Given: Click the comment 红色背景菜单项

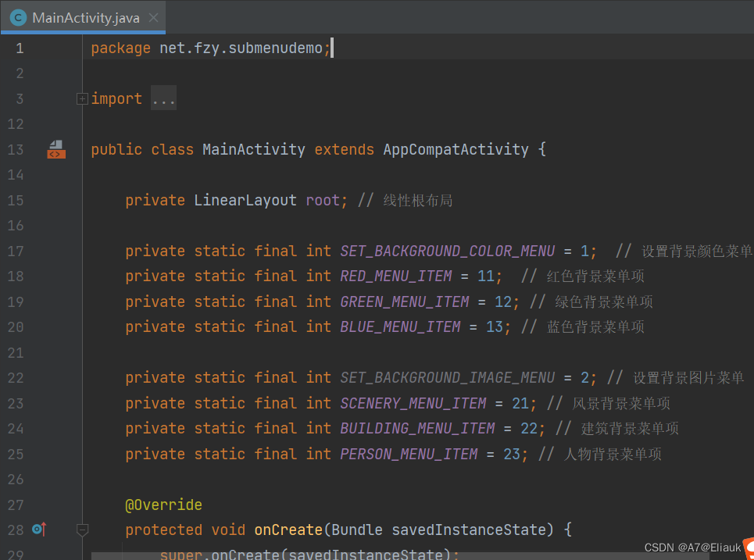Looking at the screenshot, I should (x=595, y=276).
